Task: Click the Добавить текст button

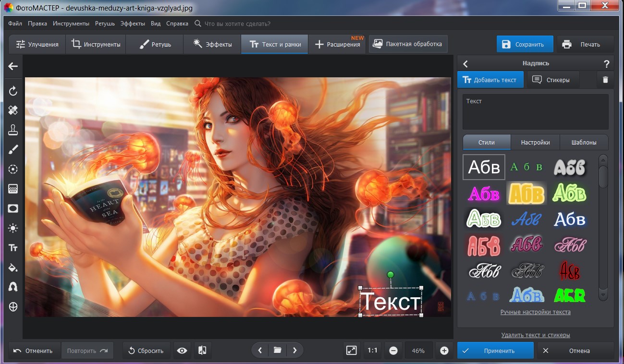Action: (490, 80)
